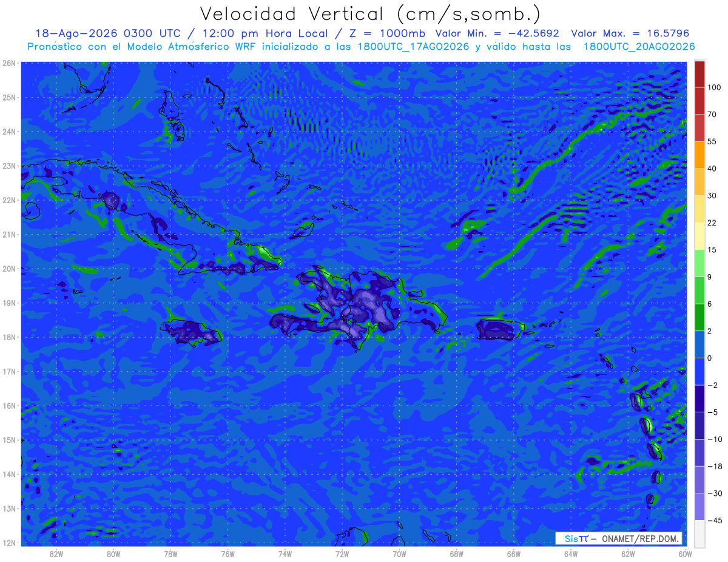The width and height of the screenshot is (728, 562).
Task: Click the "21N" latitude label
Action: 8,234
